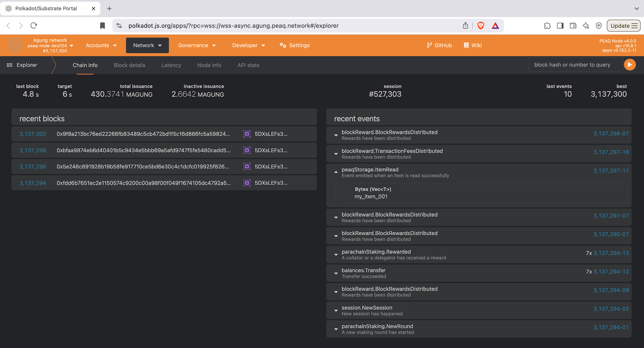Open the Network menu
The height and width of the screenshot is (348, 644).
pos(147,45)
